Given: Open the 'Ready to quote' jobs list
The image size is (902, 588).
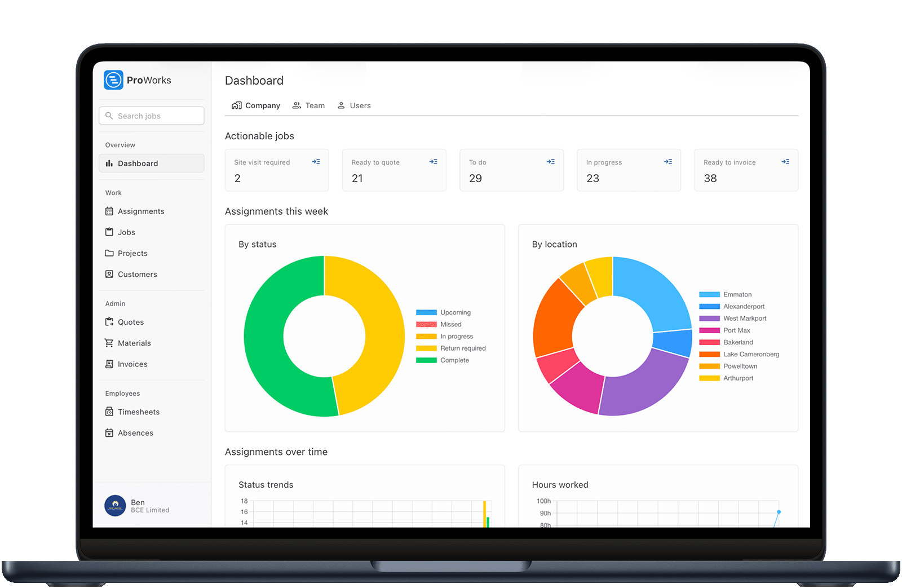Looking at the screenshot, I should [x=433, y=161].
